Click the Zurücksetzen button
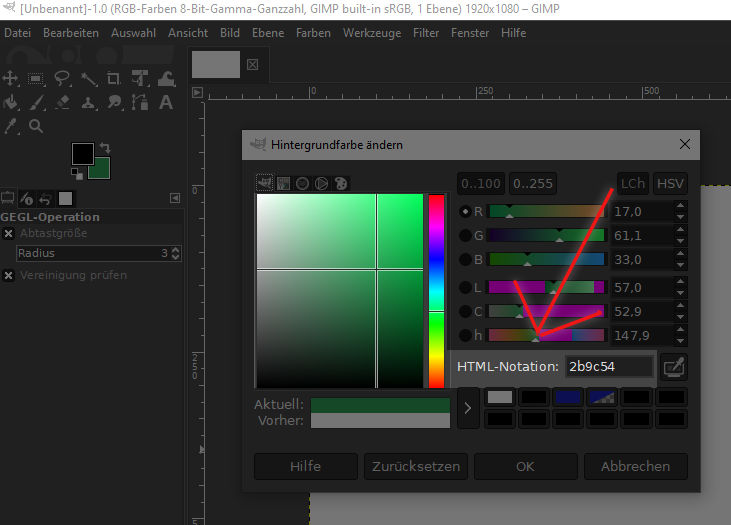This screenshot has height=525, width=731. point(416,466)
